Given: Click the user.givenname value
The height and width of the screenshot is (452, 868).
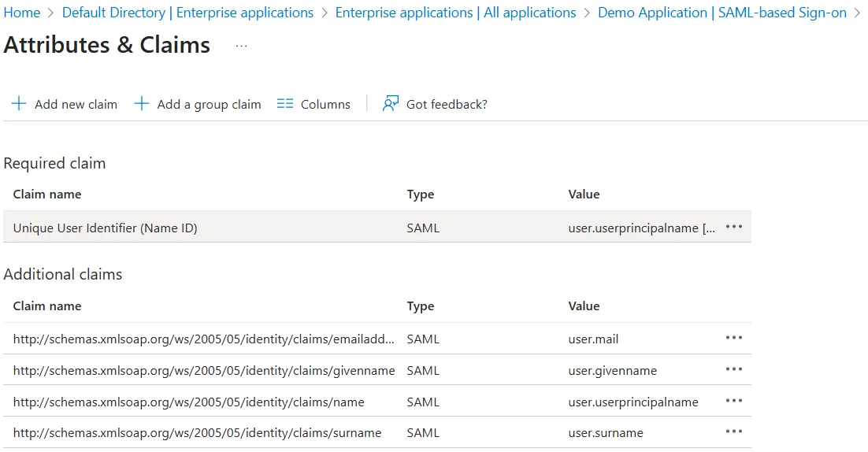Looking at the screenshot, I should [x=613, y=370].
